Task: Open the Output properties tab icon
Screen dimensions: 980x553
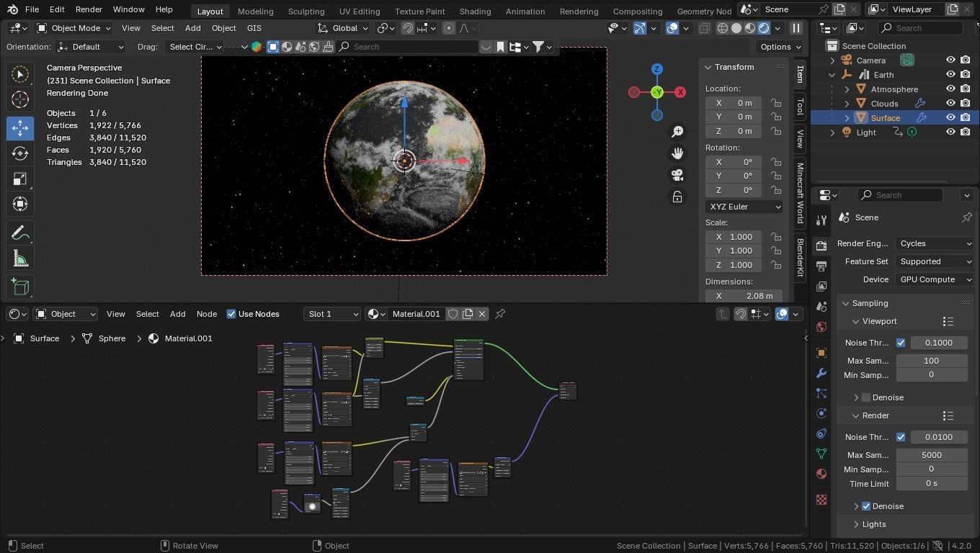Action: pyautogui.click(x=821, y=266)
